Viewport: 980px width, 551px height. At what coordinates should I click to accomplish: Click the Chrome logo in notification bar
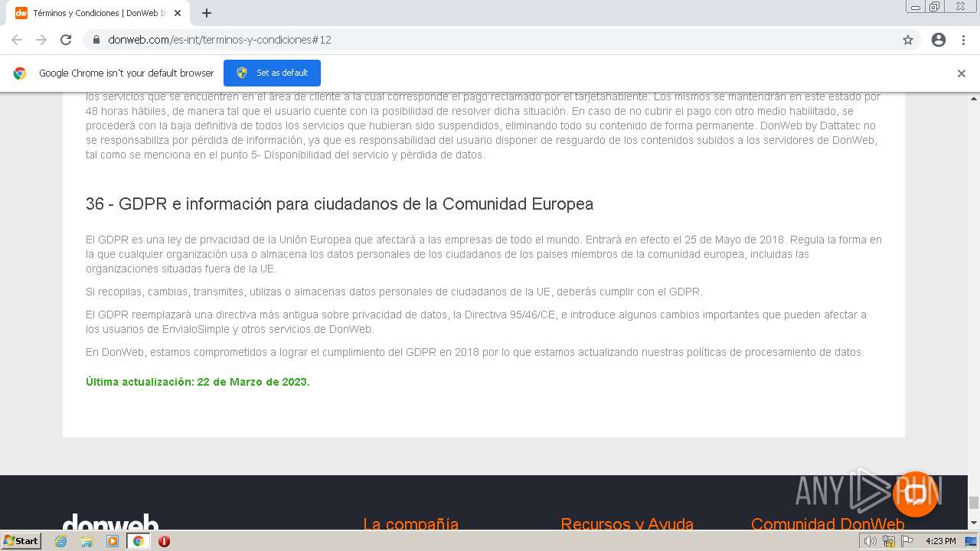(20, 73)
